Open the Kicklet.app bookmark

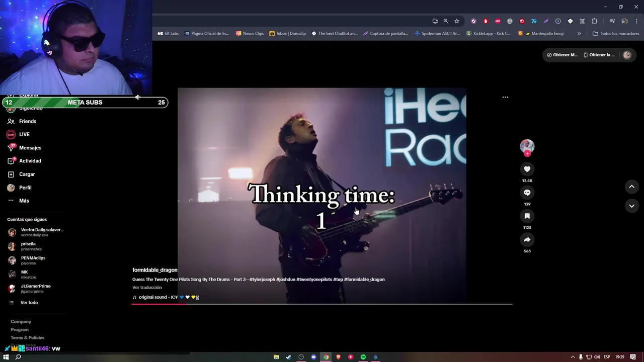488,34
